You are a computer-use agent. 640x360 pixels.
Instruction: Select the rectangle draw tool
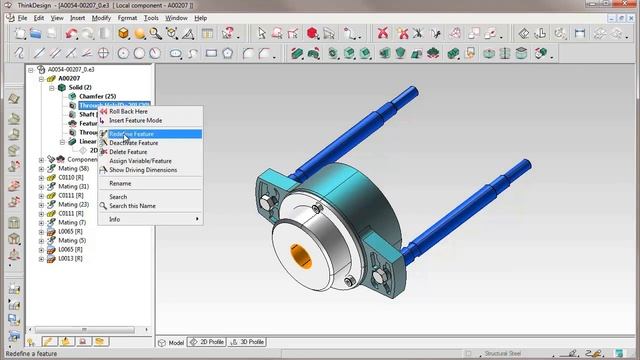click(211, 53)
